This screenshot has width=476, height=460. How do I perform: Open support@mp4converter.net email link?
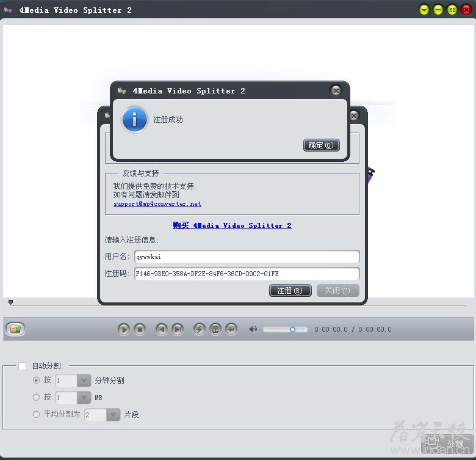click(x=157, y=204)
